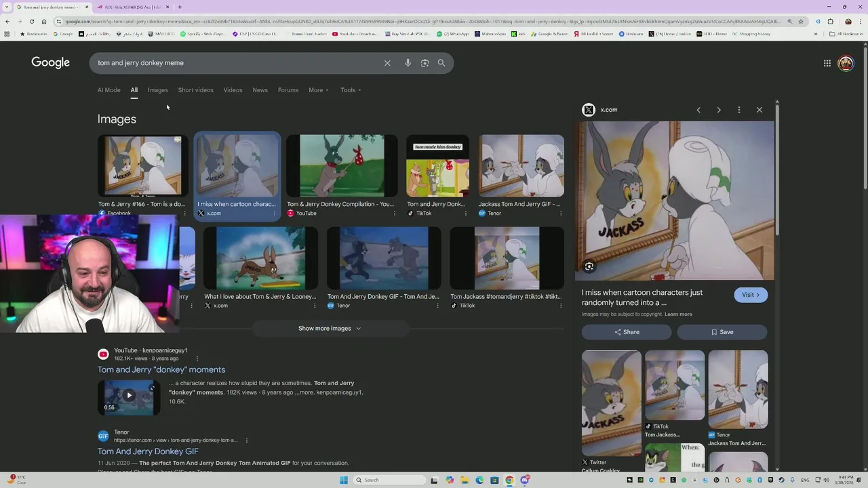Go to the Google logo homepage

coord(51,62)
